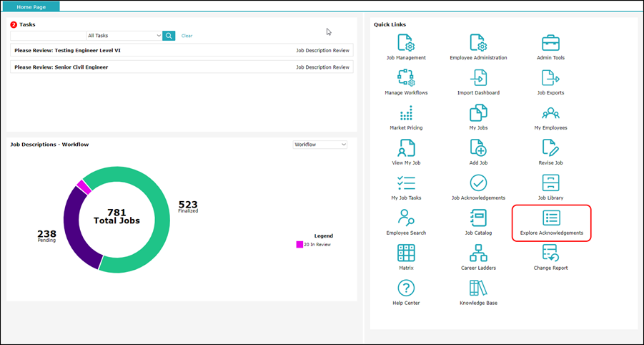Click the Explore Acknowledgements icon

551,218
